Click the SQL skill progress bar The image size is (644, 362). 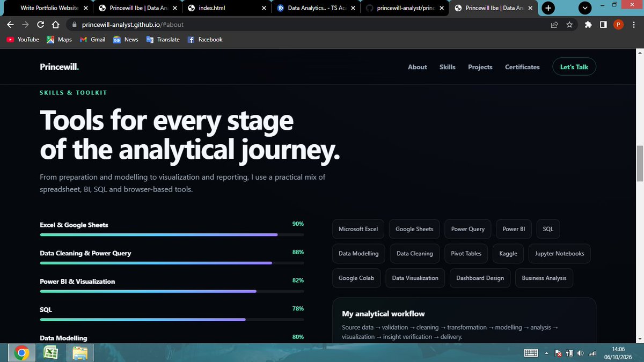(172, 320)
